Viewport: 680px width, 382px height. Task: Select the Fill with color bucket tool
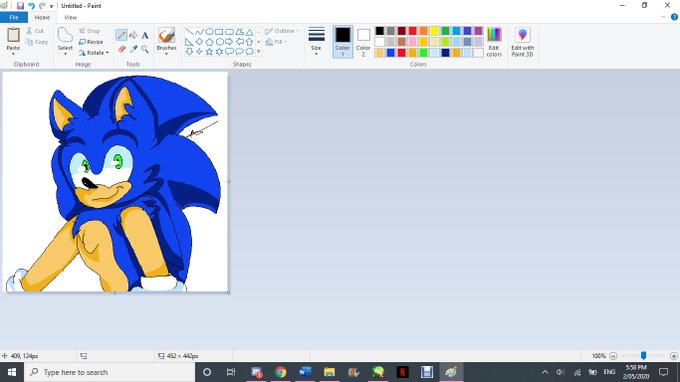click(x=133, y=35)
